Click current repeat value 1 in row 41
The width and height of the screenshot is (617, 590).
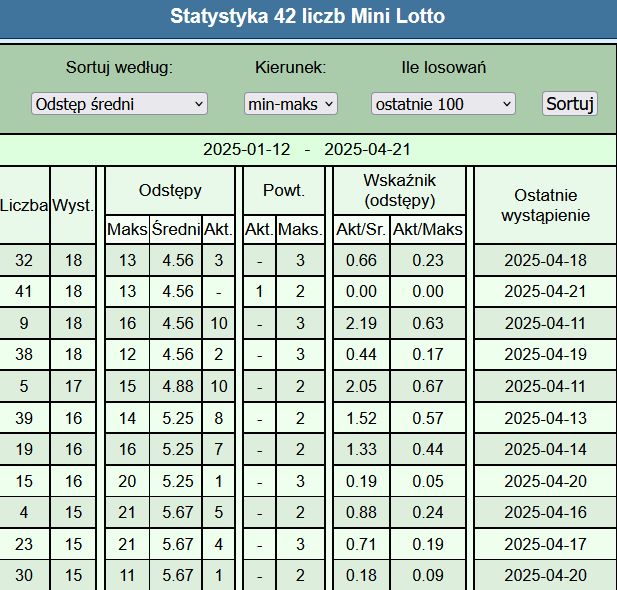click(x=259, y=292)
